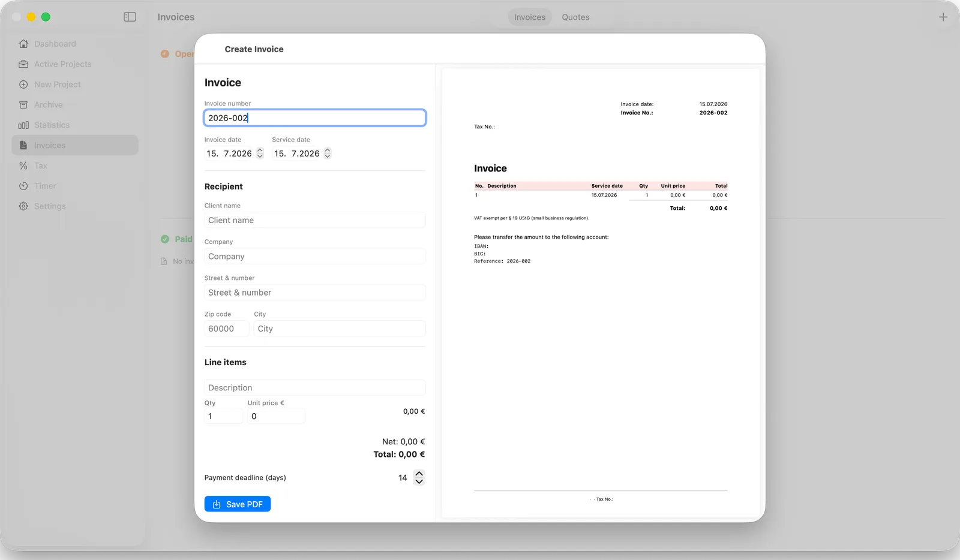
Task: Open the Tax section
Action: pos(75,165)
